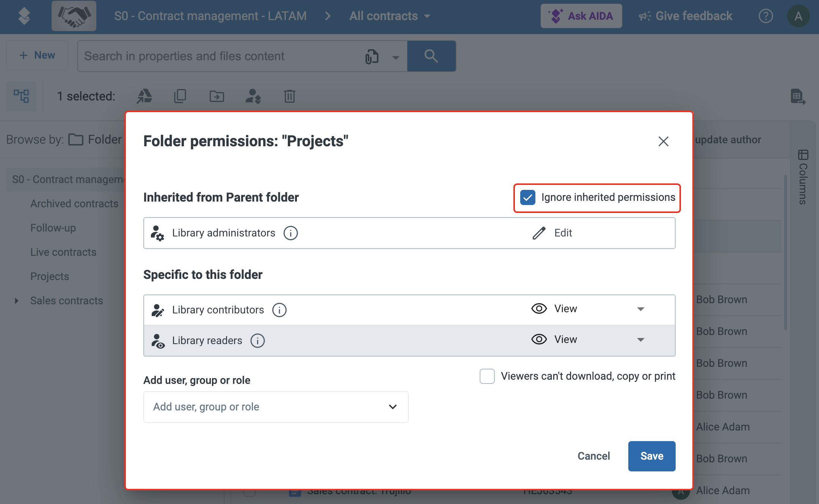Open the S0 - Contract management - LATAM breadcrumb
Image resolution: width=819 pixels, height=504 pixels.
coord(210,16)
